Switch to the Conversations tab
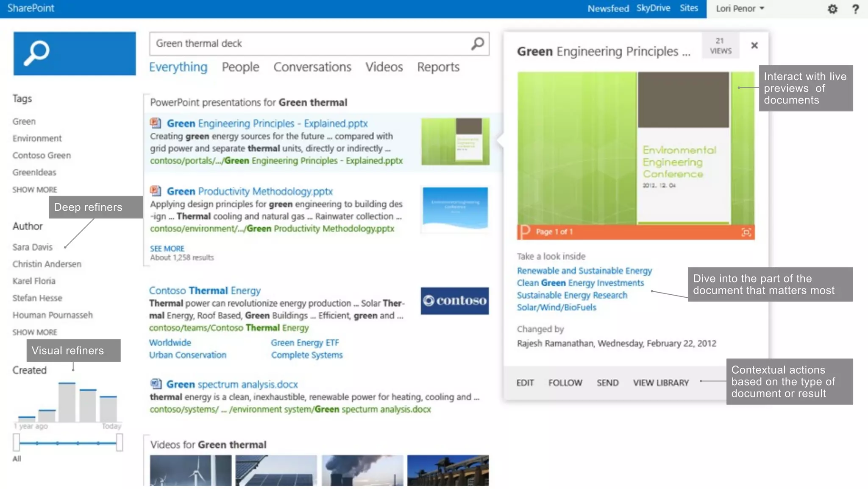This screenshot has height=489, width=868. [x=312, y=67]
